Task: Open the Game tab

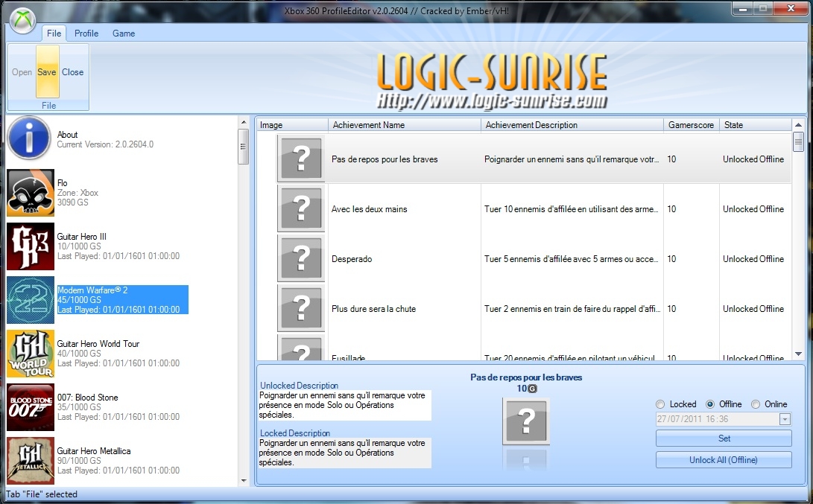Action: [124, 34]
